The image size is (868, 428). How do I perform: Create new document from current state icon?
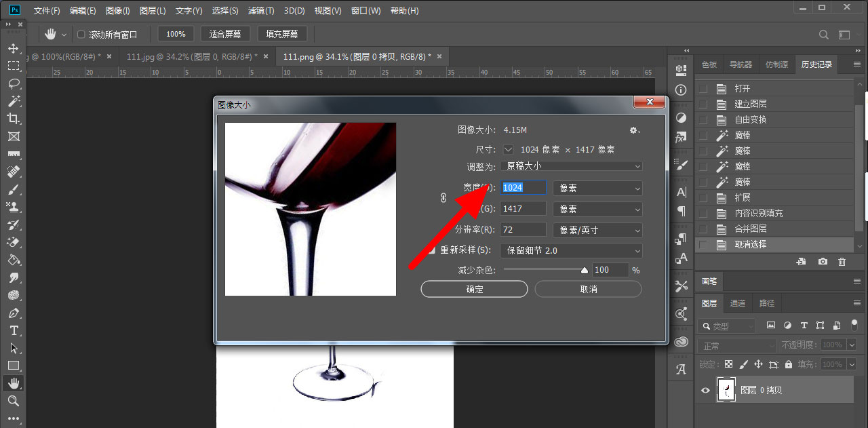click(x=801, y=261)
